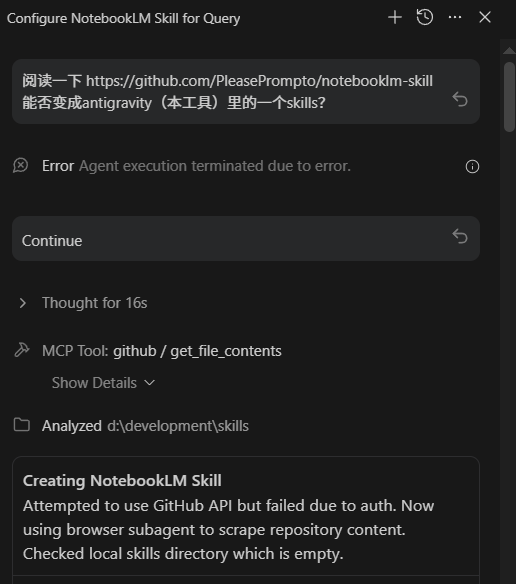
Task: Revert to the Continue message step
Action: point(460,237)
